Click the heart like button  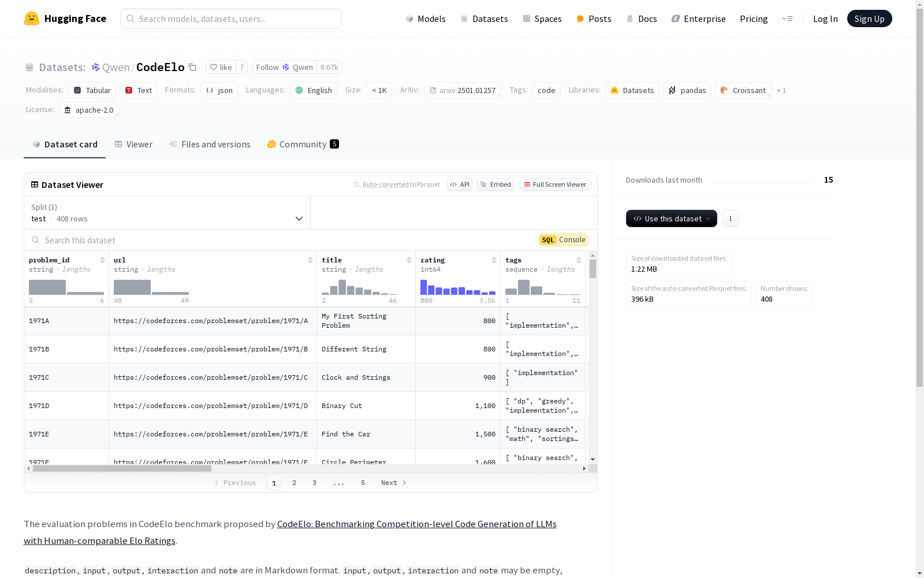click(221, 67)
